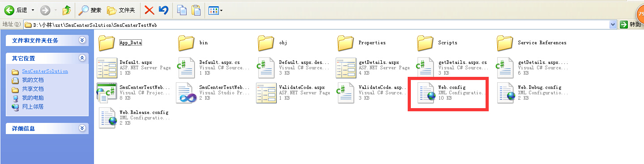This screenshot has width=644, height=164.
Task: Click the 'Web.Release.config' file name text
Action: pos(144,113)
